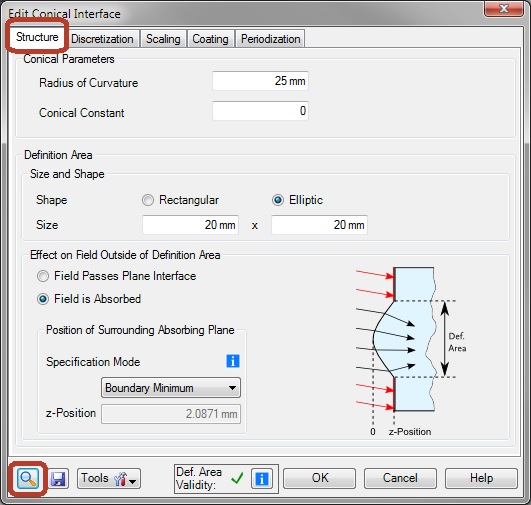Click the Specification Mode info icon

point(233,361)
